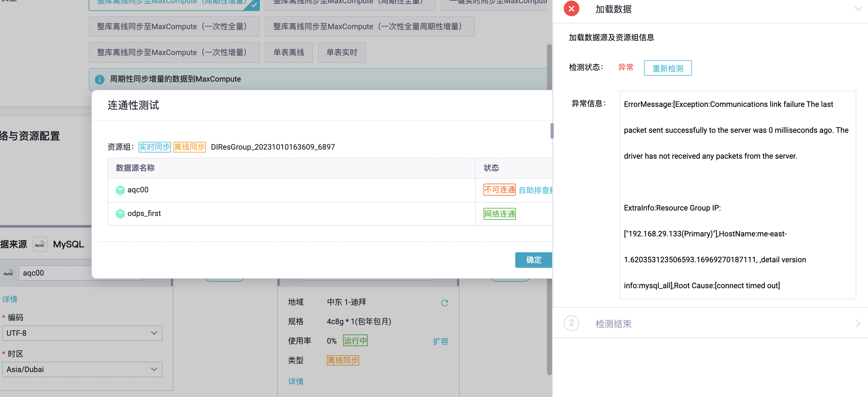
Task: Select the 单表离线 option
Action: (289, 52)
